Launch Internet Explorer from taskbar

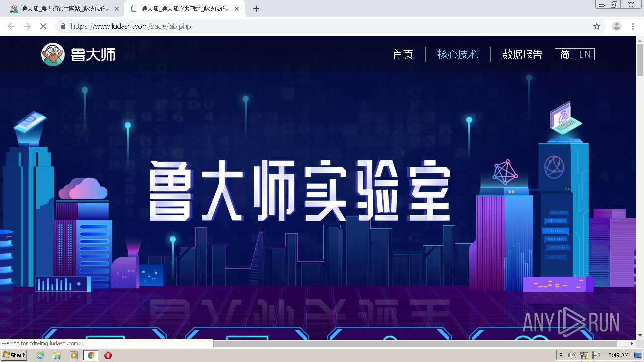(x=40, y=355)
